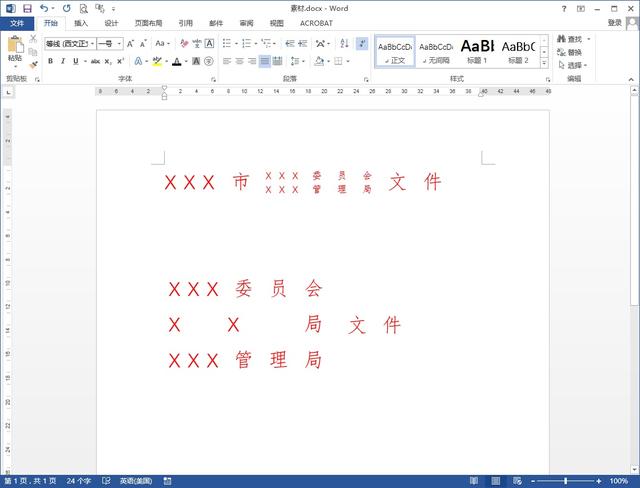640x488 pixels.
Task: Click the bullet list icon
Action: click(x=227, y=44)
